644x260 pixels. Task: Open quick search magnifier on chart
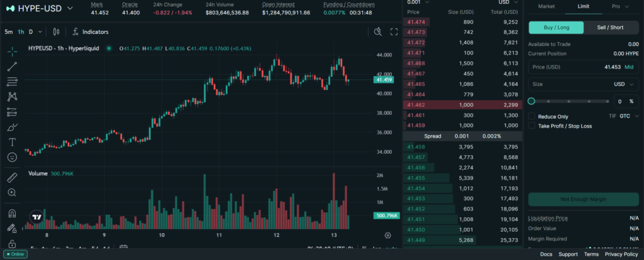pyautogui.click(x=378, y=31)
